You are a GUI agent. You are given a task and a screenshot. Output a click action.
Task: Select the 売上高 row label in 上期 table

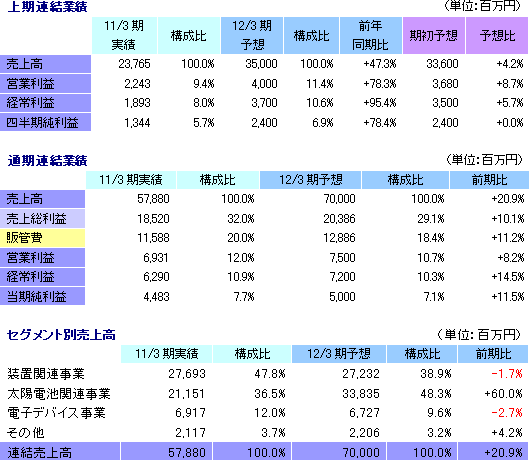click(x=45, y=64)
